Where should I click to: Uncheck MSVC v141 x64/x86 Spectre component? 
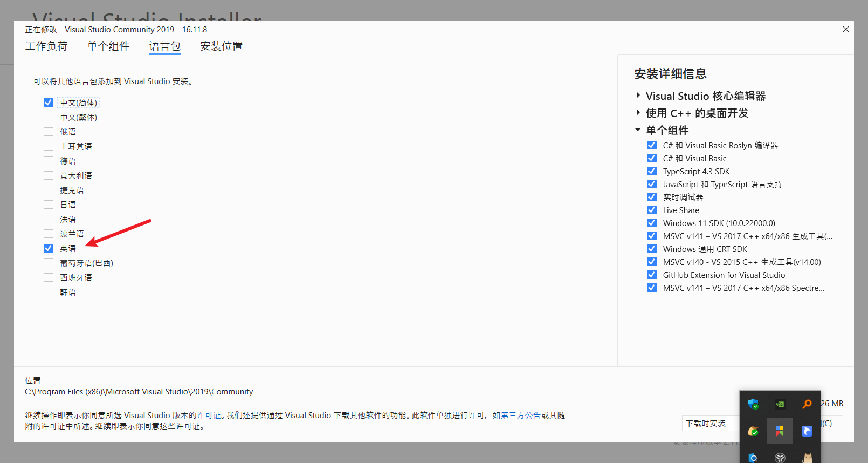(652, 288)
